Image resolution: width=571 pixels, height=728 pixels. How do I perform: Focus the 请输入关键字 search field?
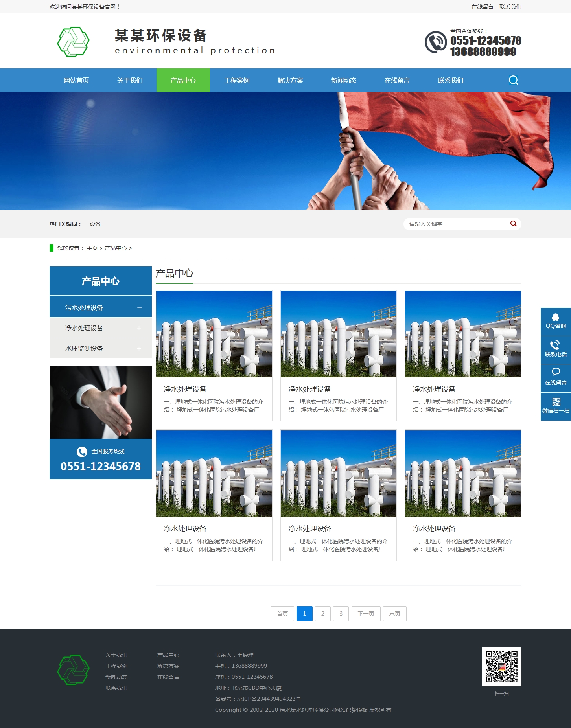[x=456, y=224]
